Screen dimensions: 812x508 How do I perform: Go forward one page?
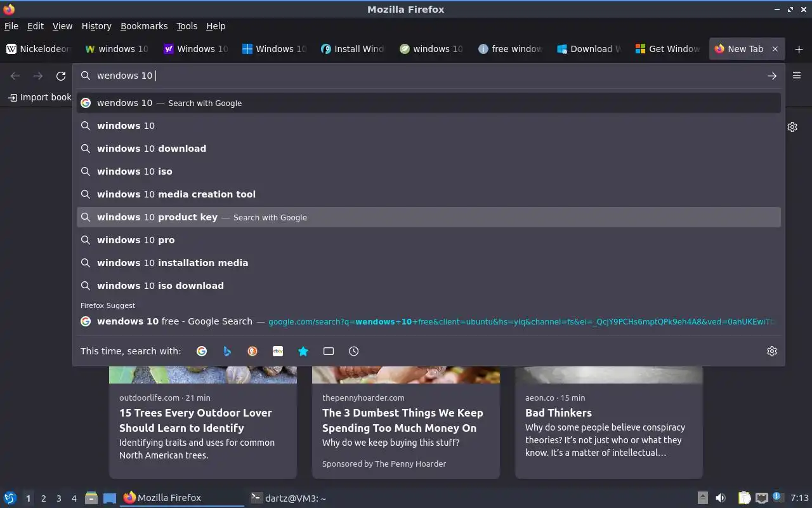[38, 76]
